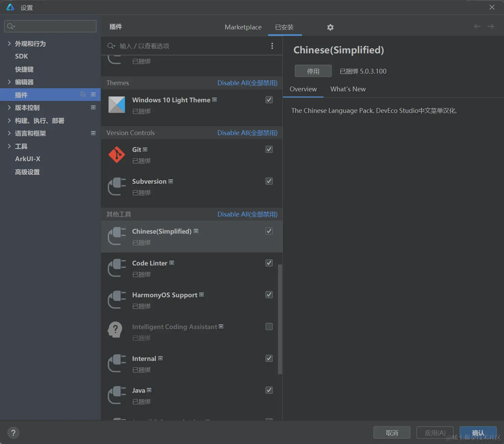Viewport: 504px width, 444px height.
Task: Click Disable All for 其他工具
Action: (247, 214)
